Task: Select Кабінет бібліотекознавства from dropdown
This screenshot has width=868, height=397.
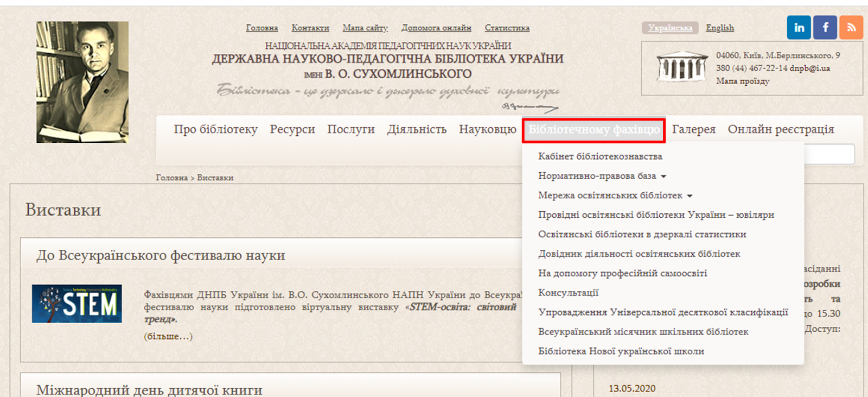Action: click(x=600, y=156)
